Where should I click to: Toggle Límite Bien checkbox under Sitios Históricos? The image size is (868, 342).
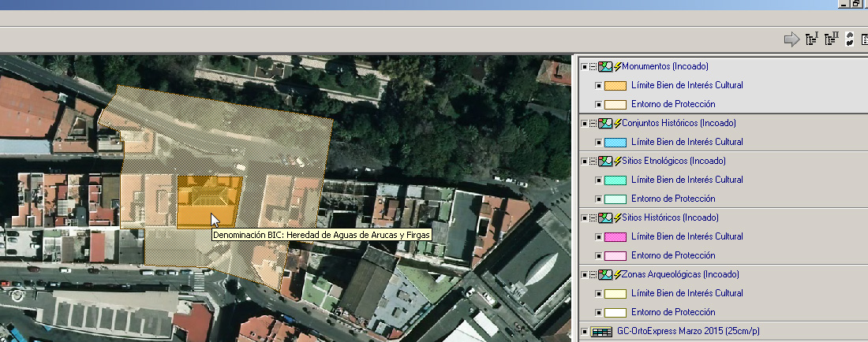[598, 237]
